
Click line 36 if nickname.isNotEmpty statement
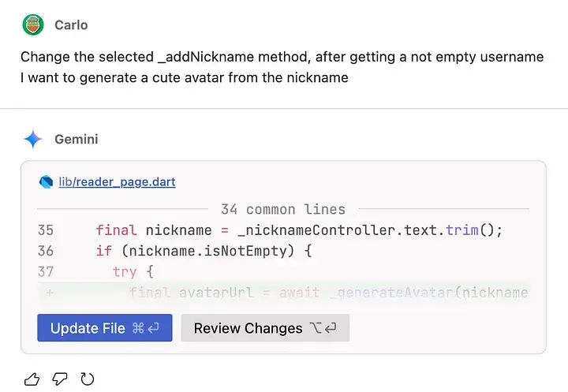(x=283, y=251)
